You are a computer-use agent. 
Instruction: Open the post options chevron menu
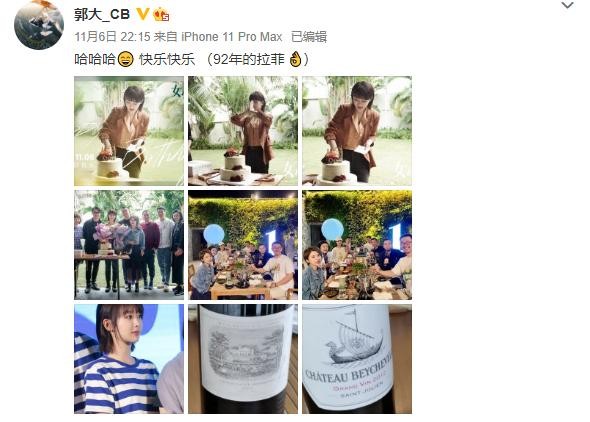click(567, 5)
